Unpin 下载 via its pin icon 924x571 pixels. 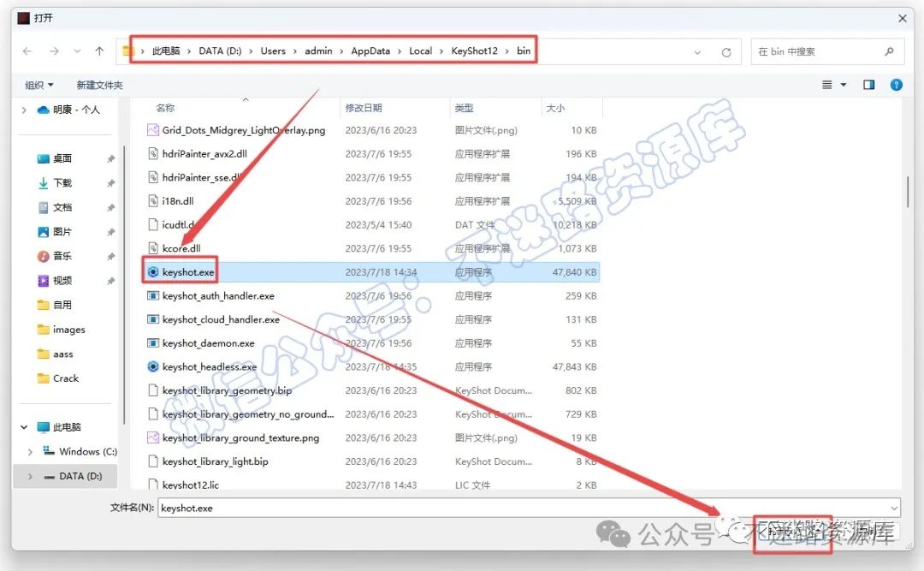110,183
